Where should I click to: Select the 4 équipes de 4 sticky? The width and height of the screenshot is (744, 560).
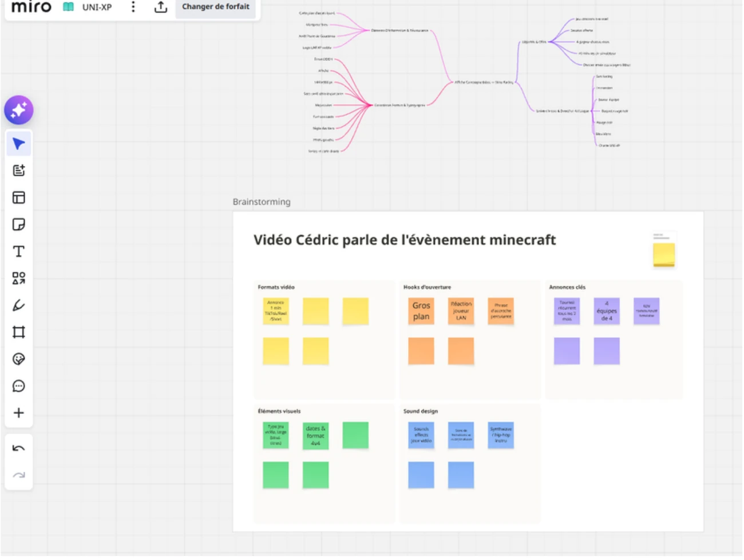[x=607, y=311]
